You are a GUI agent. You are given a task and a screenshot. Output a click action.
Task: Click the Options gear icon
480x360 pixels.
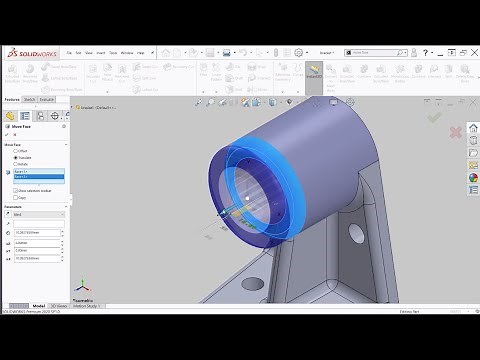tap(299, 53)
